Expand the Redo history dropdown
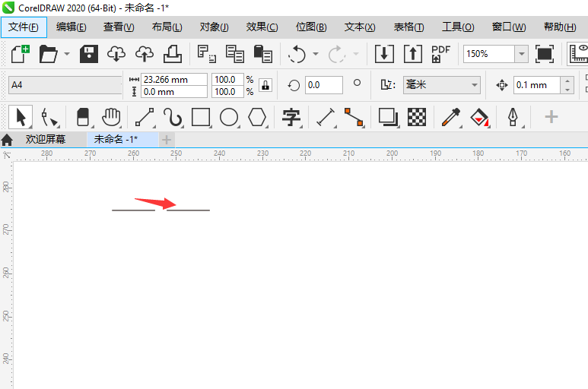Viewport: 588px width, 389px height. click(x=356, y=54)
